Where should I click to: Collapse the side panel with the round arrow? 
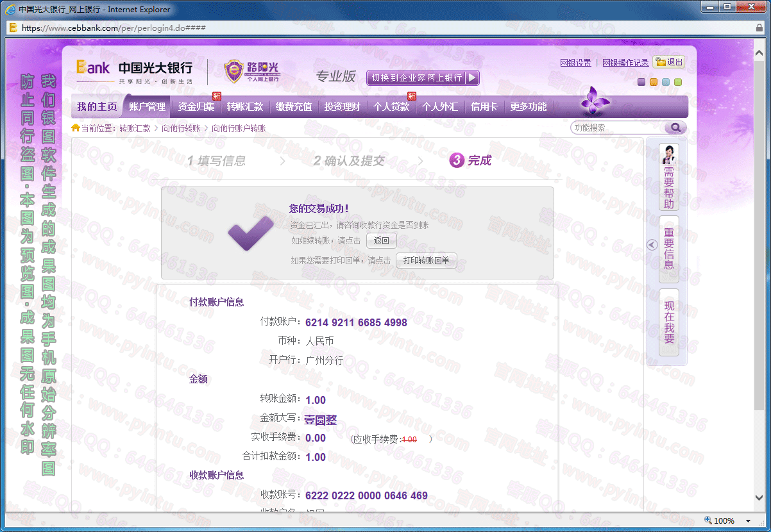click(x=652, y=245)
